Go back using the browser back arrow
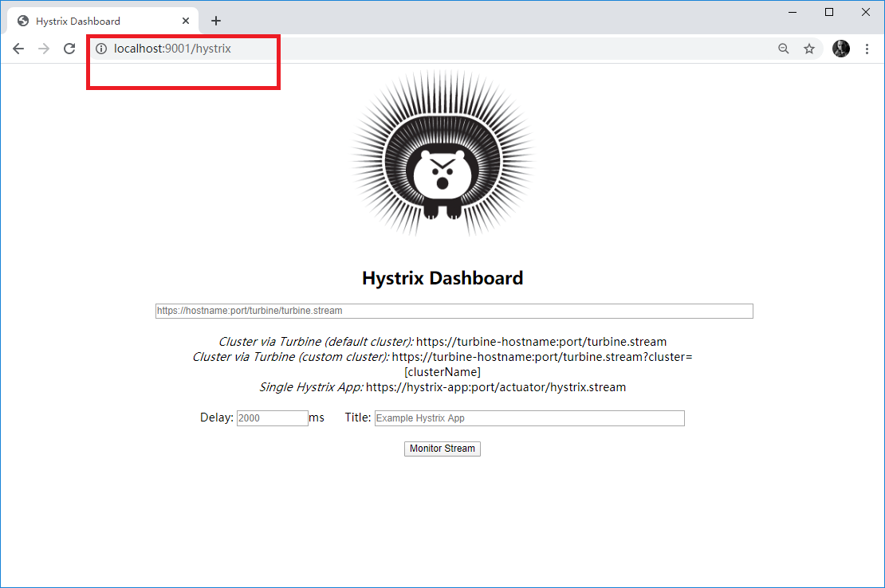885x588 pixels. point(18,49)
